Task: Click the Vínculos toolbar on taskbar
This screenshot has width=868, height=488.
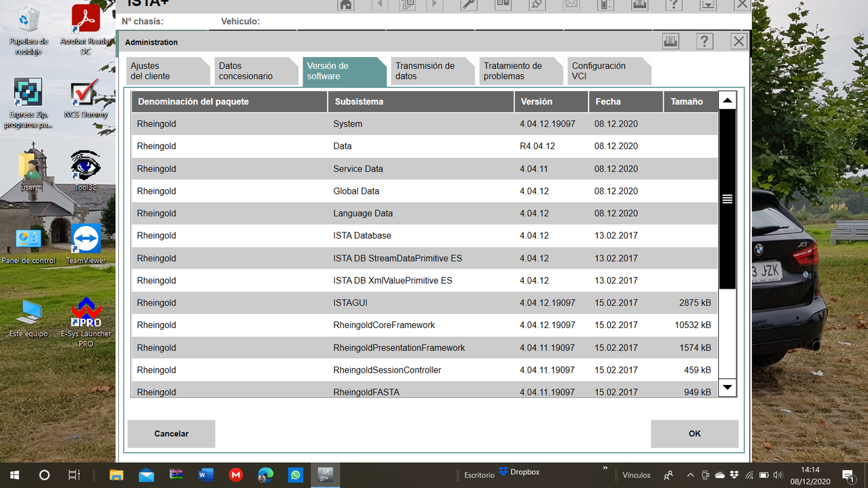Action: point(636,475)
